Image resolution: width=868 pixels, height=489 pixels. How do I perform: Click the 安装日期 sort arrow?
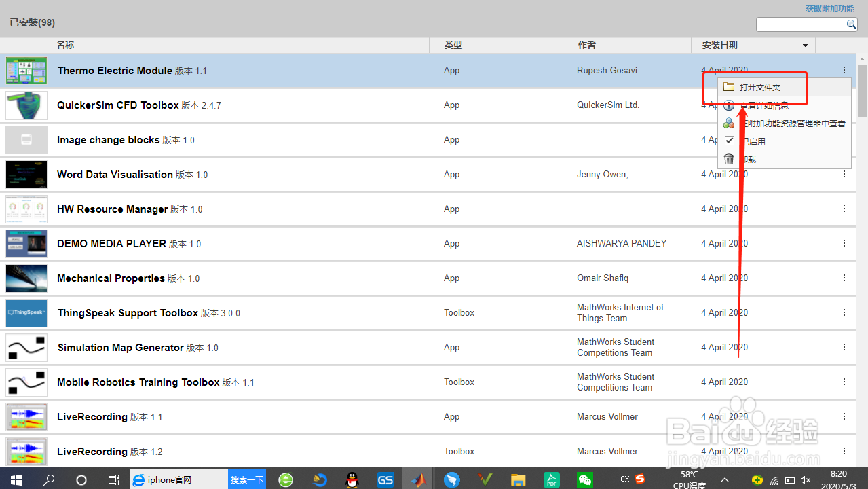tap(806, 46)
